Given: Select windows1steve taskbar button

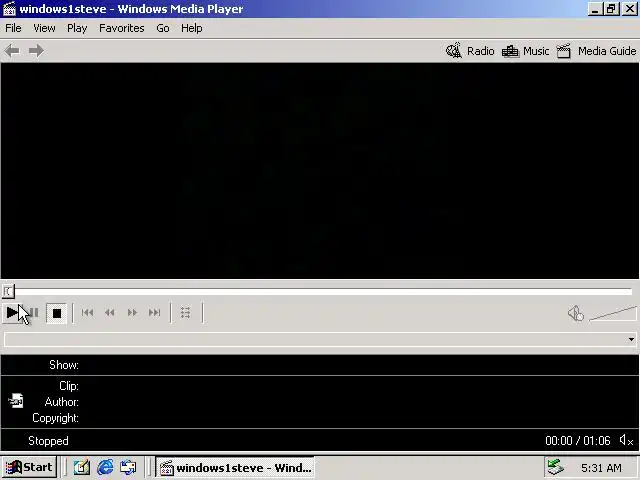Looking at the screenshot, I should coord(235,467).
